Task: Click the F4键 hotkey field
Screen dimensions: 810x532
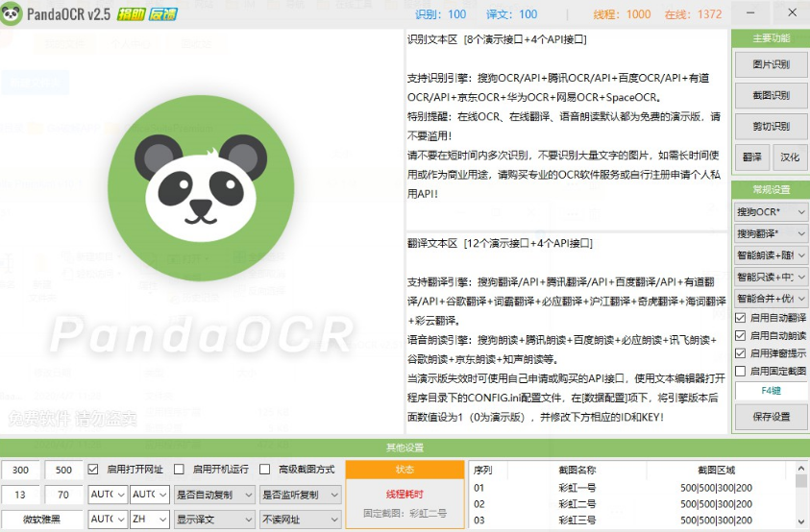Action: click(x=771, y=391)
